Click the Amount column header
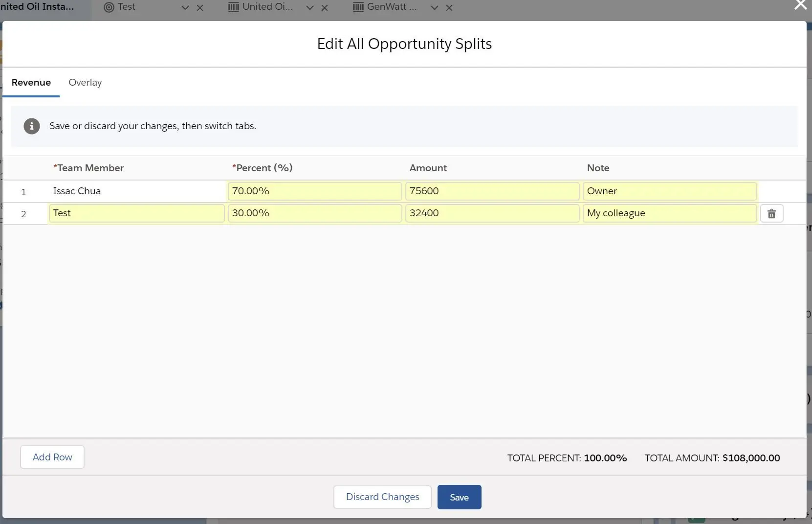This screenshot has height=524, width=812. [x=428, y=168]
